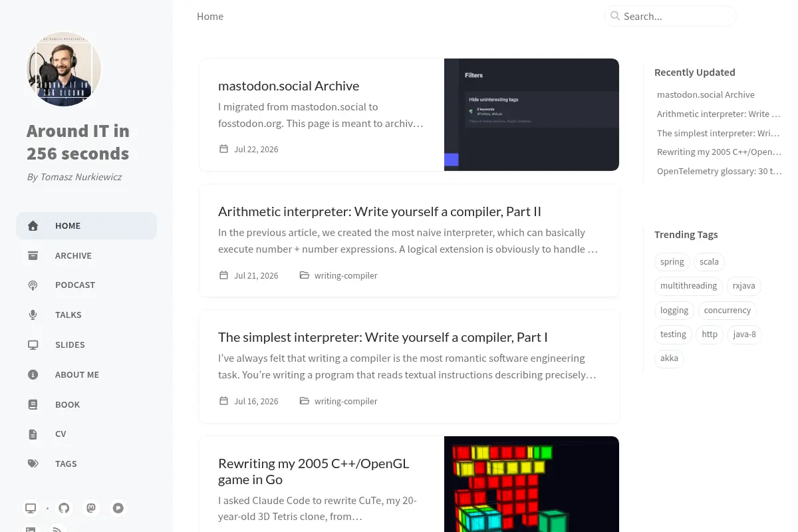Select the scala trending tag
The width and height of the screenshot is (798, 532).
(709, 261)
